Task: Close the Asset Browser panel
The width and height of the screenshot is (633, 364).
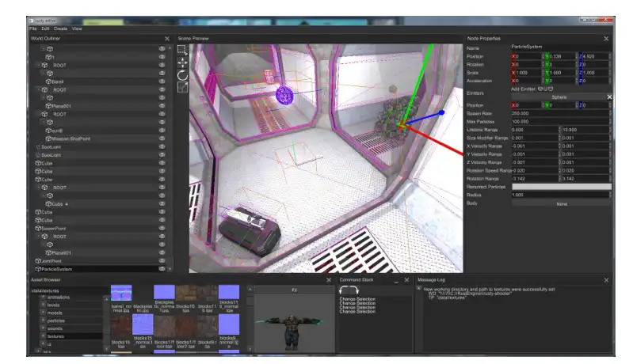Action: pyautogui.click(x=329, y=280)
